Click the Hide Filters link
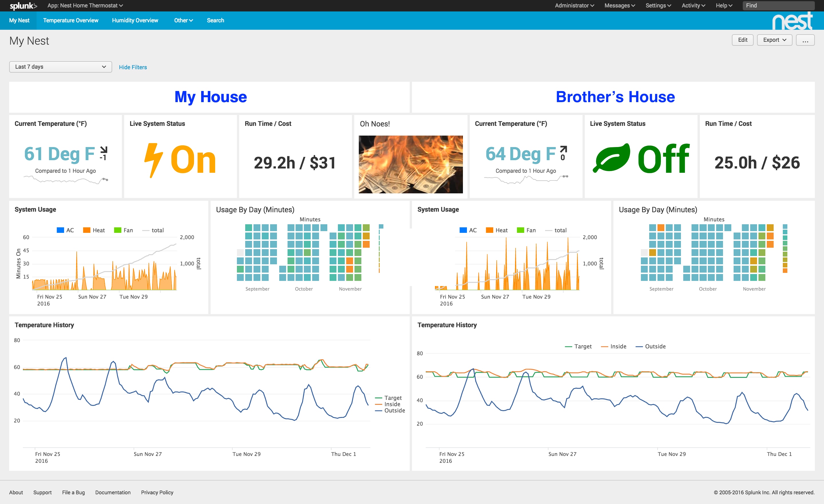Viewport: 824px width, 504px height. pos(133,67)
